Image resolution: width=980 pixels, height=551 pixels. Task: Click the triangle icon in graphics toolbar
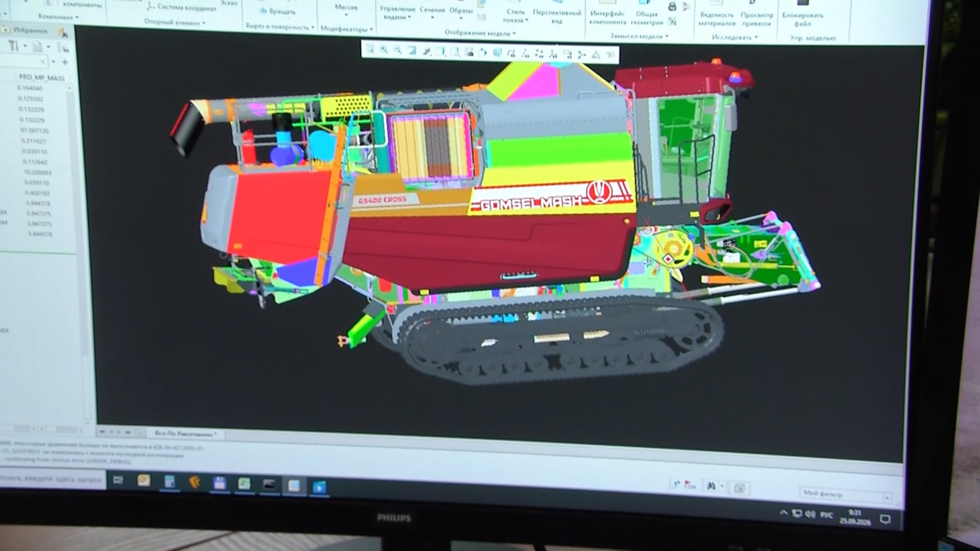[x=596, y=55]
